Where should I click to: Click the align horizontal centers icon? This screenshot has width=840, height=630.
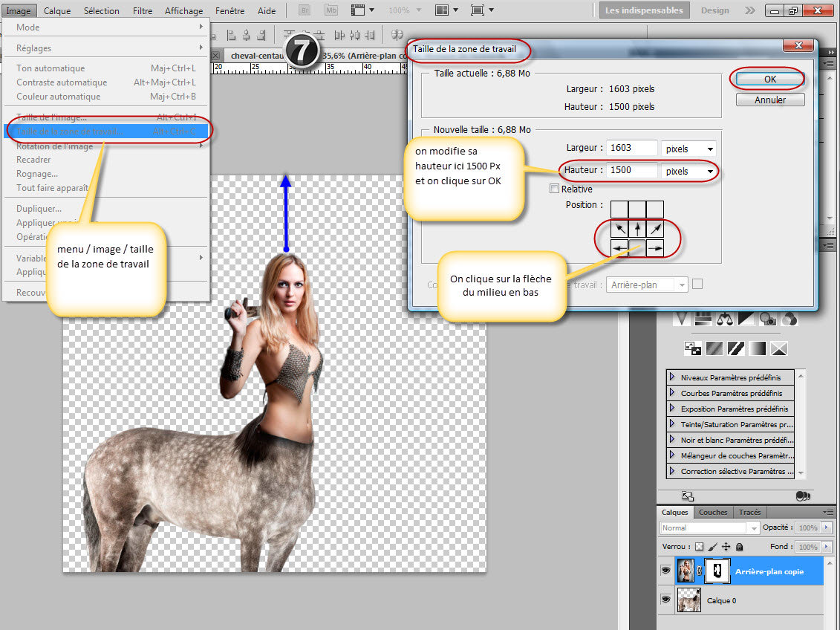(x=246, y=36)
